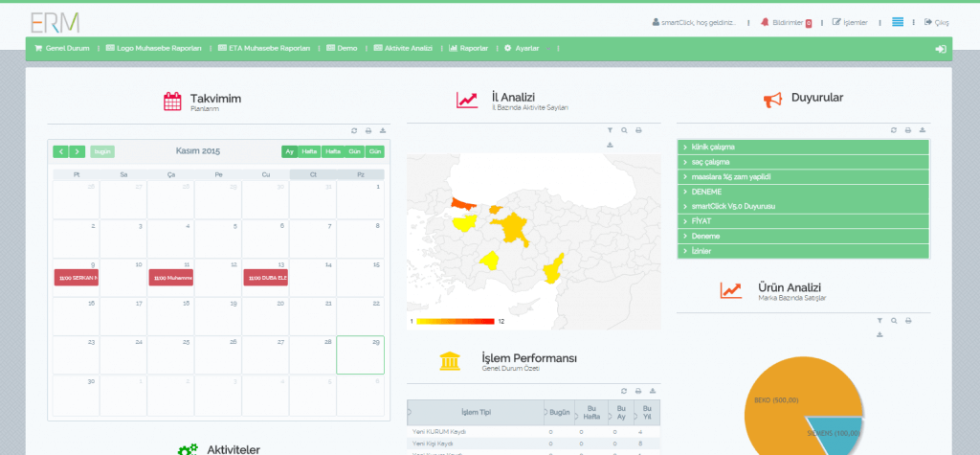Switch calendar to Ay month view

click(289, 151)
